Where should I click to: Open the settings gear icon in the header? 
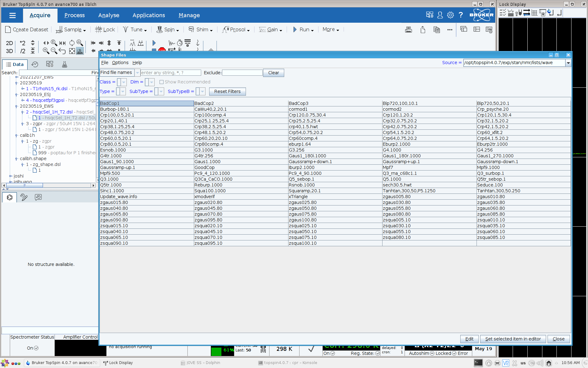coord(450,15)
